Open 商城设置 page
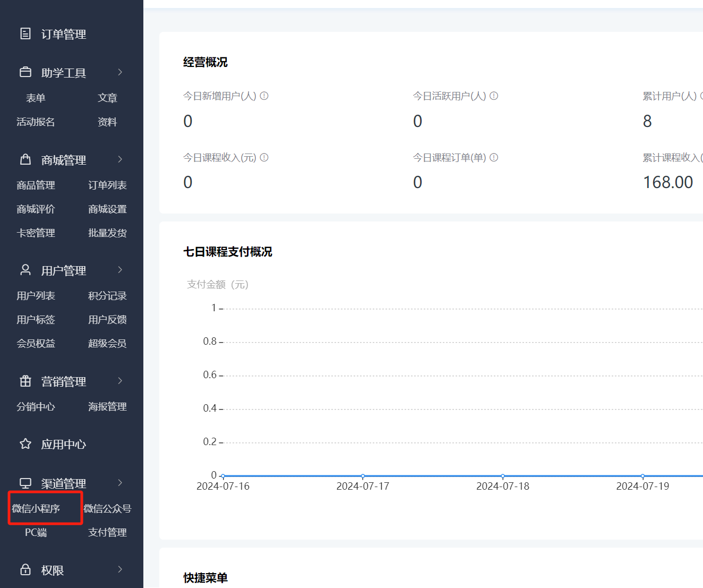Viewport: 703px width, 588px height. (107, 209)
